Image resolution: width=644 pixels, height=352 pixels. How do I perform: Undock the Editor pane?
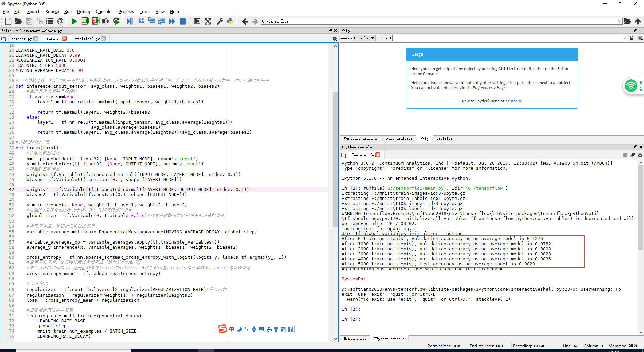point(330,30)
